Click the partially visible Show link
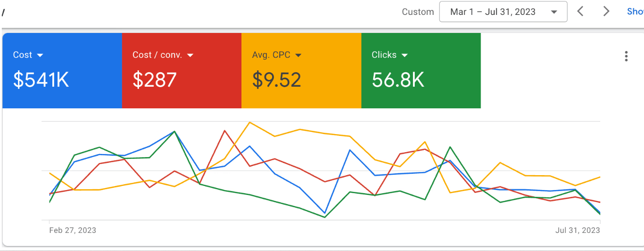Viewport: 644px width, 251px height. pyautogui.click(x=635, y=12)
